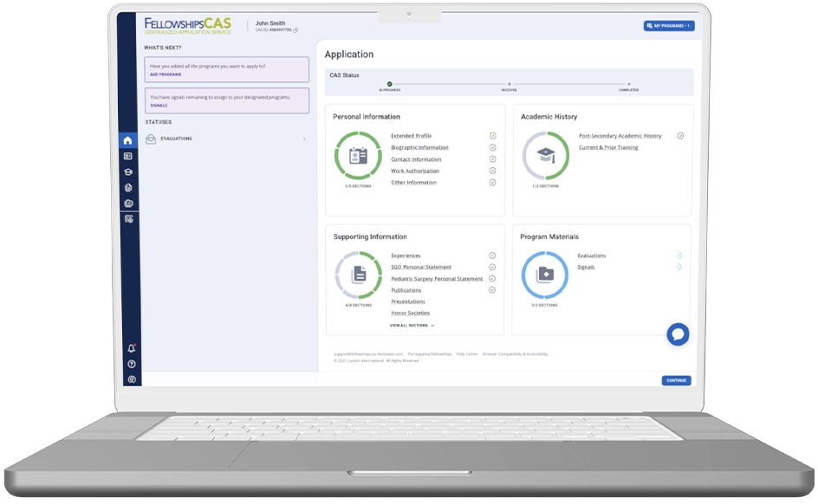Click the checkmark beside Publications
818x504 pixels.
492,290
